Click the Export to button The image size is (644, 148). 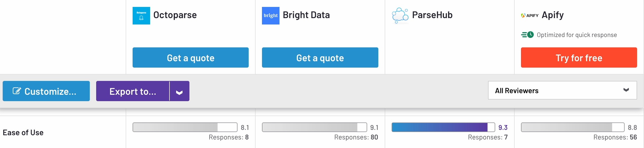tap(133, 91)
